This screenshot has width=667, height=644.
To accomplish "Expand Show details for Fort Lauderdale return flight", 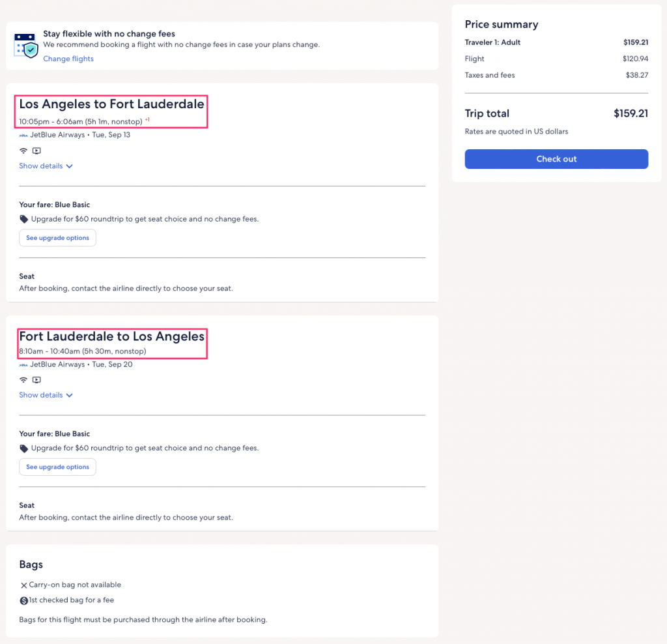I will 46,395.
